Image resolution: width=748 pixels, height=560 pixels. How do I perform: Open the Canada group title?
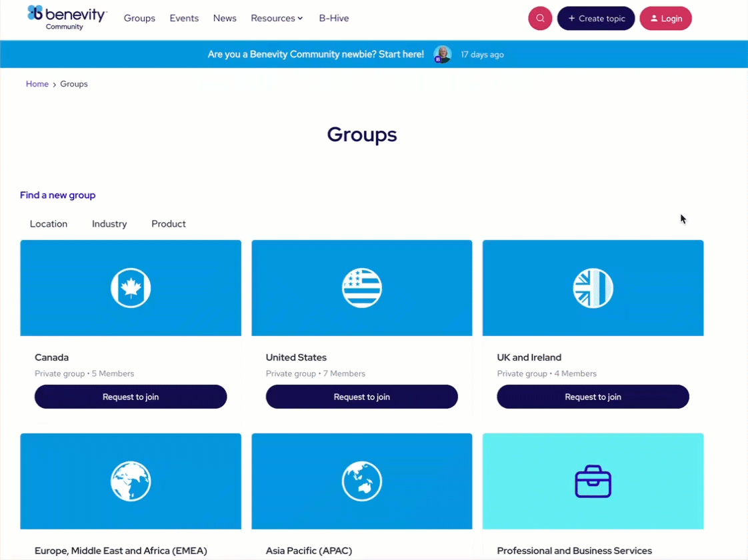click(x=51, y=357)
